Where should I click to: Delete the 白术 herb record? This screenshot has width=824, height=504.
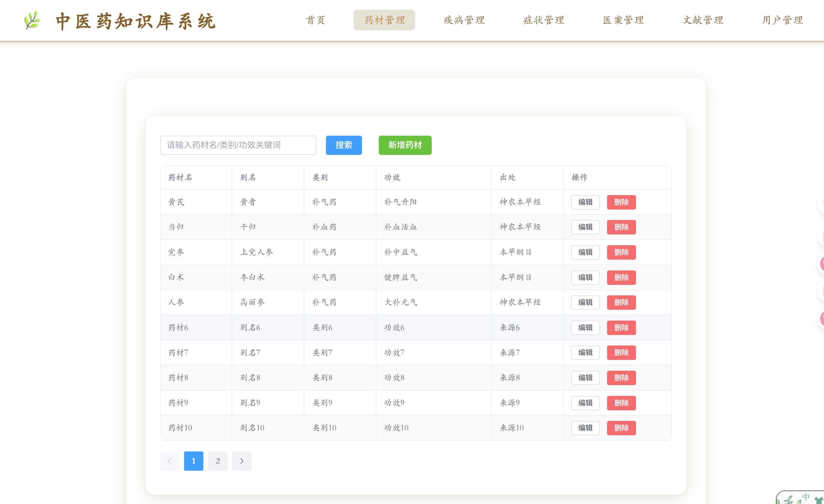click(x=621, y=277)
